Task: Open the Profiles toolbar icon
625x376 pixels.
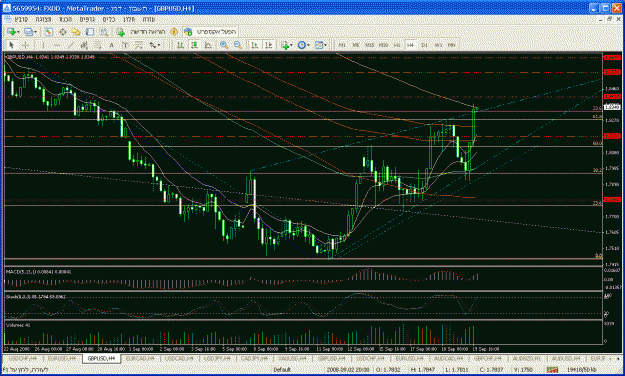Action: click(28, 32)
